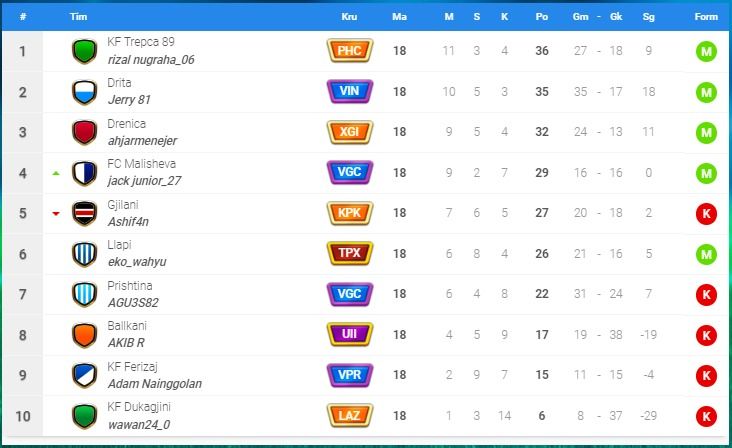Viewport: 732px width, 448px height.
Task: Click KF Trepca 89 green form indicator
Action: 707,52
